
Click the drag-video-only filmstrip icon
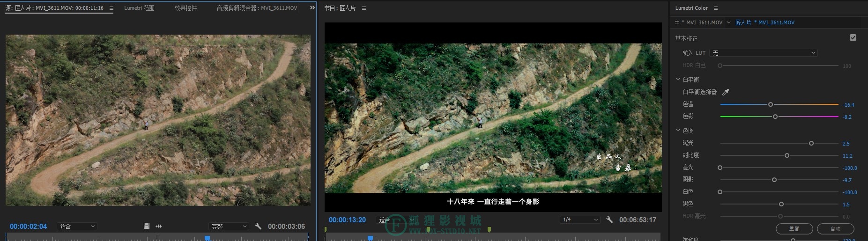click(147, 226)
